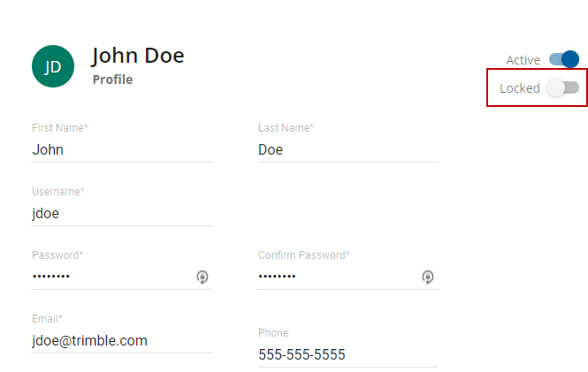Focus the First Name input field
Image resolution: width=588 pixels, height=372 pixels.
pyautogui.click(x=122, y=150)
